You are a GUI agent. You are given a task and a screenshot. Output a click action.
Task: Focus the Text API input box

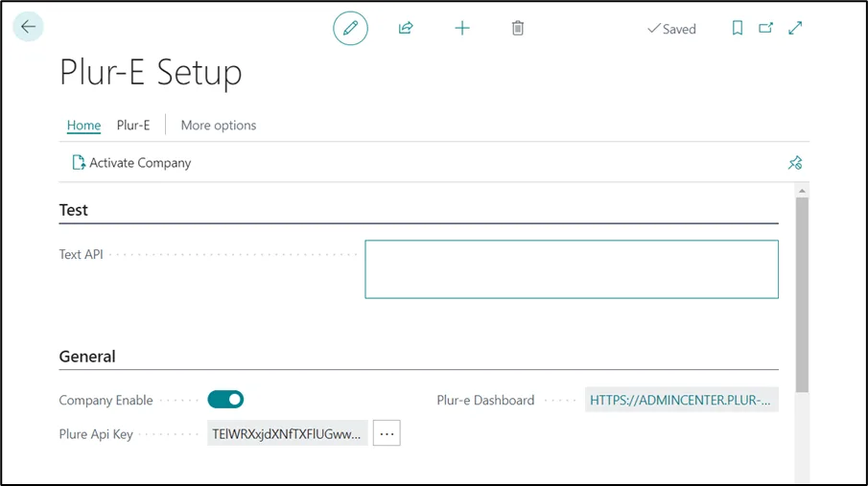tap(572, 269)
